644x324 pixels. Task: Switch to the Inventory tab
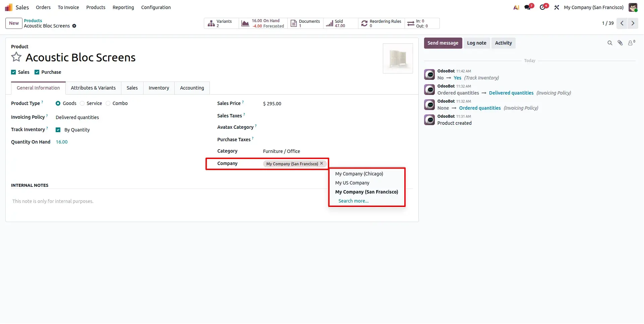159,88
